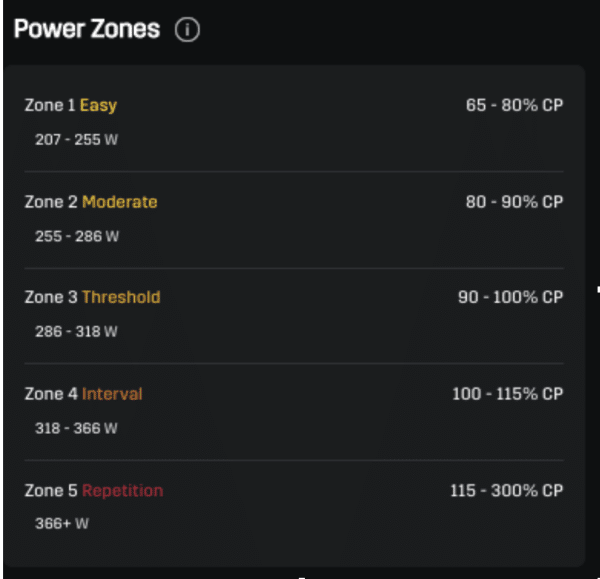Screen dimensions: 600x579
Task: Click the orange Interval zone name
Action: pyautogui.click(x=112, y=394)
